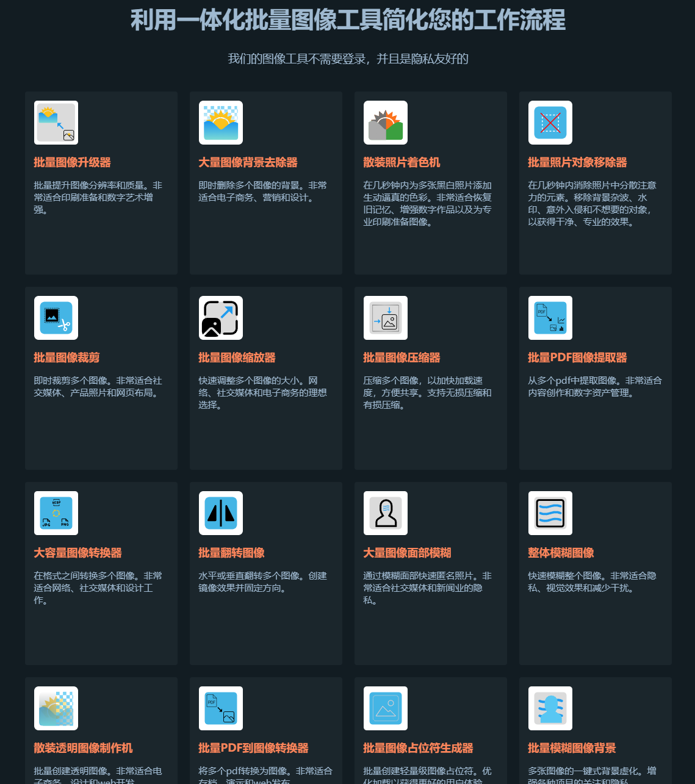The image size is (695, 784).
Task: Click description starting 在几秒钟内消除照片中分散
Action: pos(592,204)
